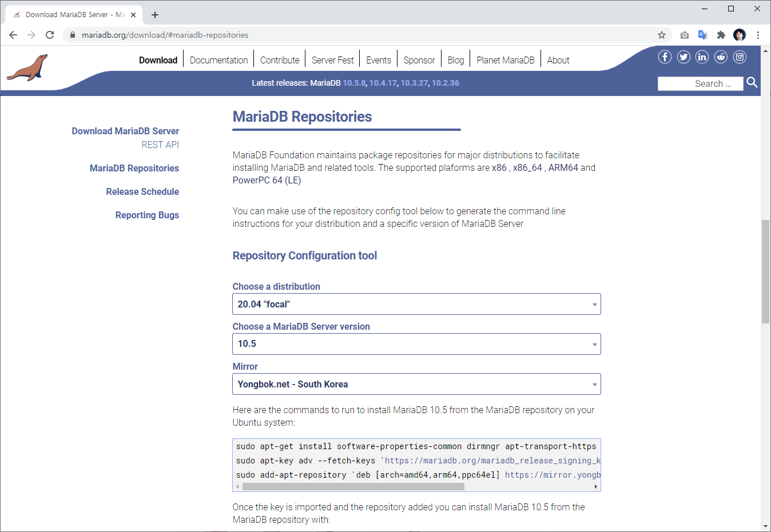
Task: Click the 10.5.8 release link
Action: (x=354, y=83)
